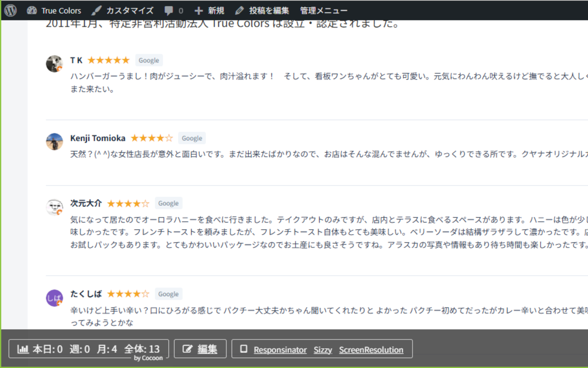Open comments bubble icon
Screen dimensions: 588x368
tap(169, 10)
